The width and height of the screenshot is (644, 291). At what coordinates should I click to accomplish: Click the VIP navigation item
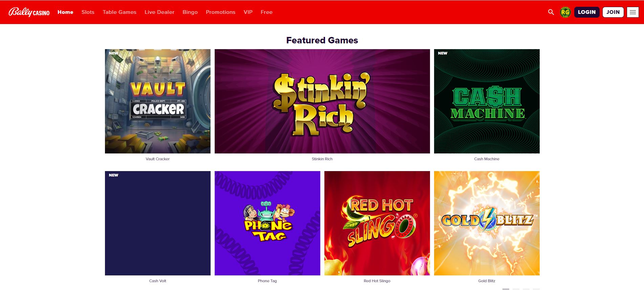coord(248,12)
